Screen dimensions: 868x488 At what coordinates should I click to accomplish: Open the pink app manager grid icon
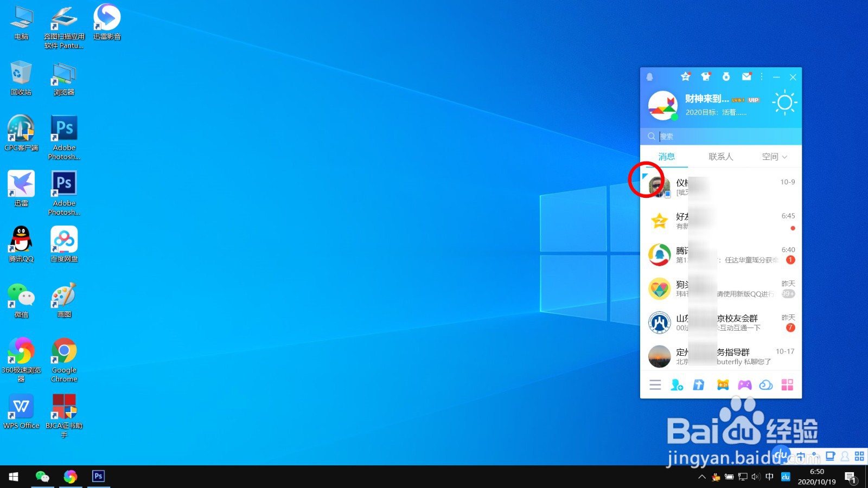click(787, 385)
